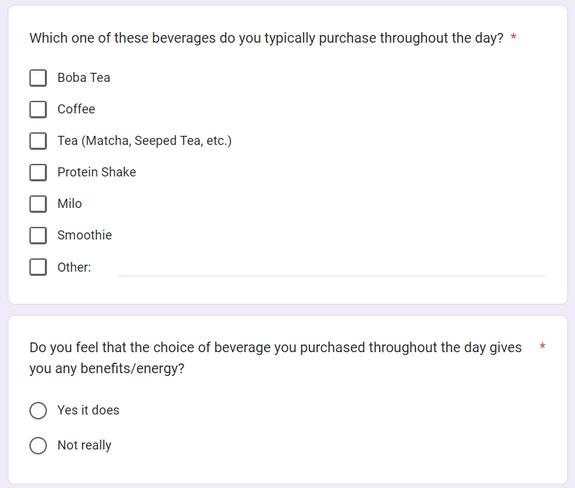The image size is (575, 488).
Task: Select the Protein Shake checkbox
Action: [38, 172]
